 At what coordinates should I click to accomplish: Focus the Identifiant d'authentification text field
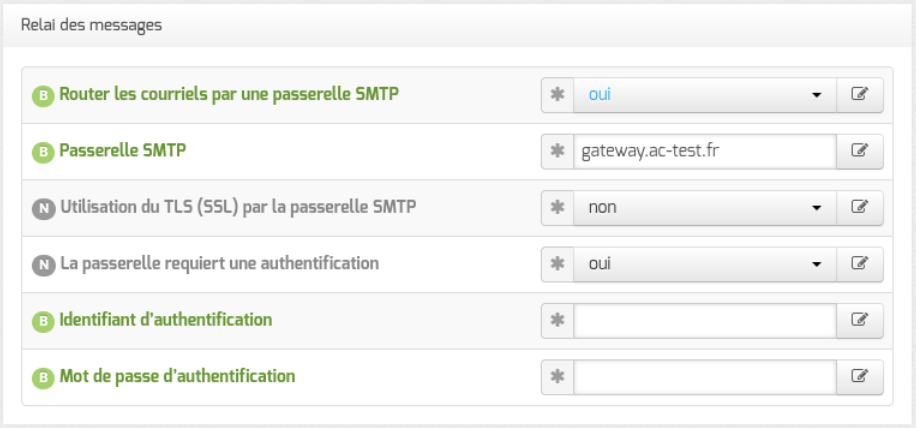(x=705, y=321)
